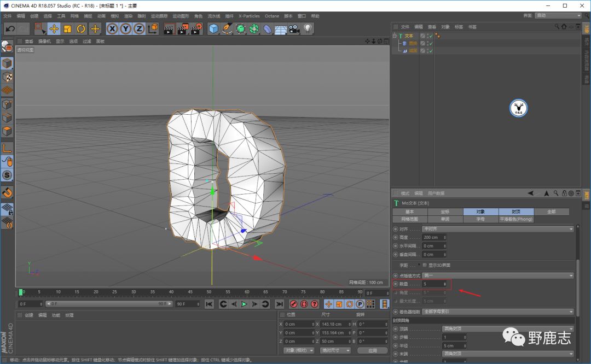Play animation forward green arrow
This screenshot has width=591, height=364.
(x=244, y=304)
